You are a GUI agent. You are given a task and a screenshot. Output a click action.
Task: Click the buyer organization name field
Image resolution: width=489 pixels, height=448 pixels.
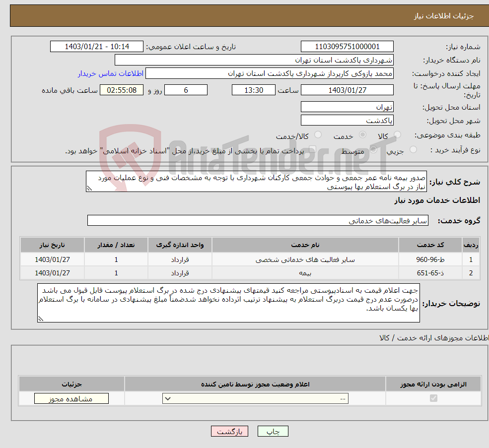coord(254,60)
